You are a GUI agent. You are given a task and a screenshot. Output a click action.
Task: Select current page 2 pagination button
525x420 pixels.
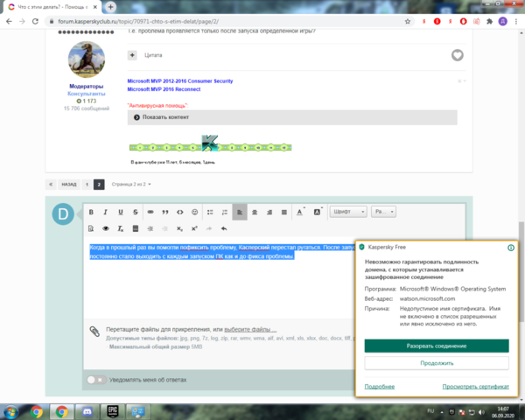tap(99, 185)
